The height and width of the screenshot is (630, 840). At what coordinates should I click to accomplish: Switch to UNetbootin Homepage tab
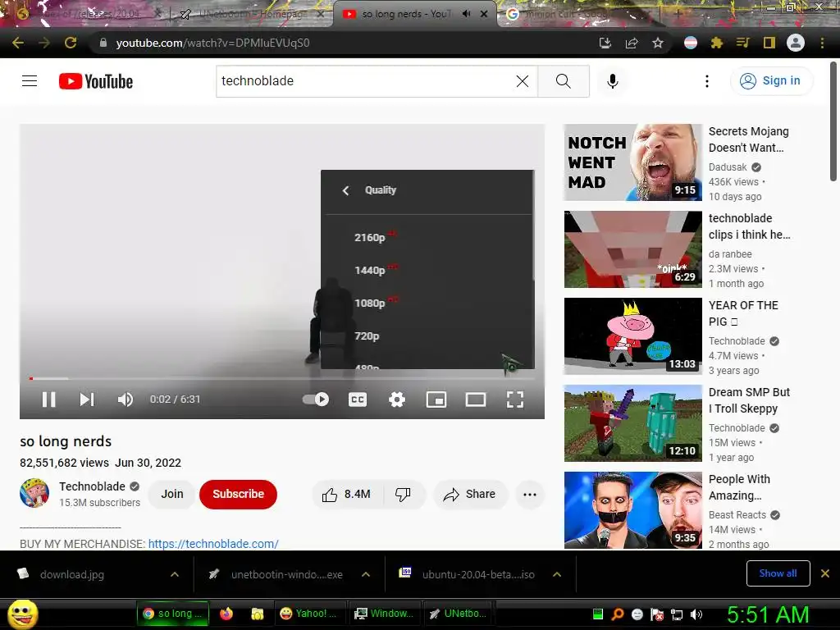pos(252,14)
